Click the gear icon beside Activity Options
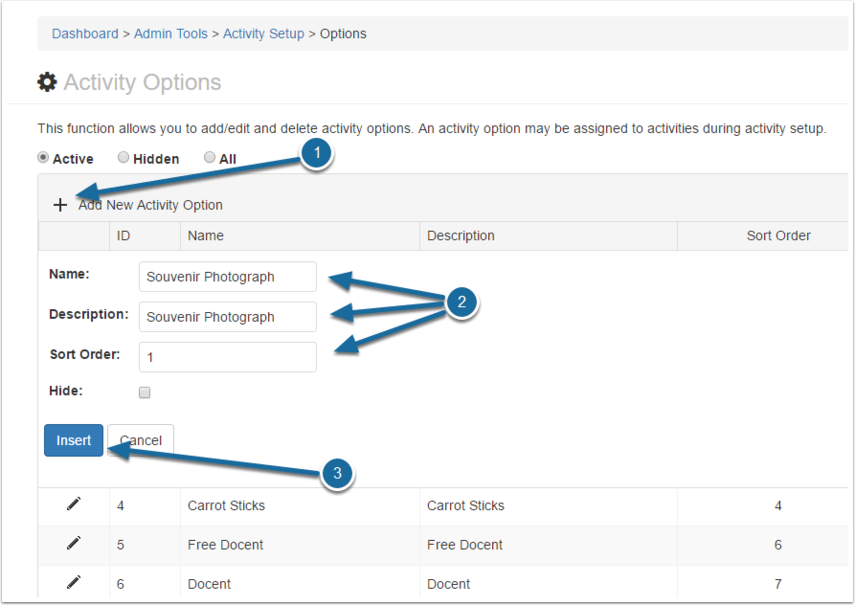The height and width of the screenshot is (605, 855). coord(47,82)
